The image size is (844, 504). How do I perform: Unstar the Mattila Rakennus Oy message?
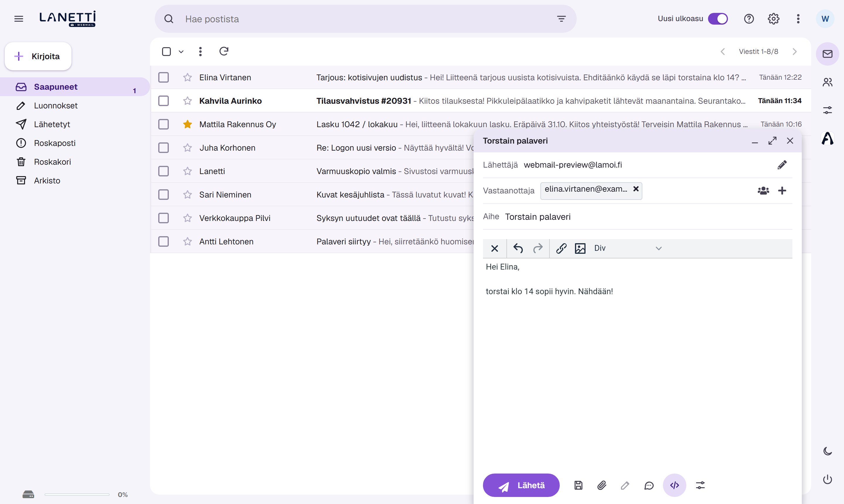click(x=188, y=124)
